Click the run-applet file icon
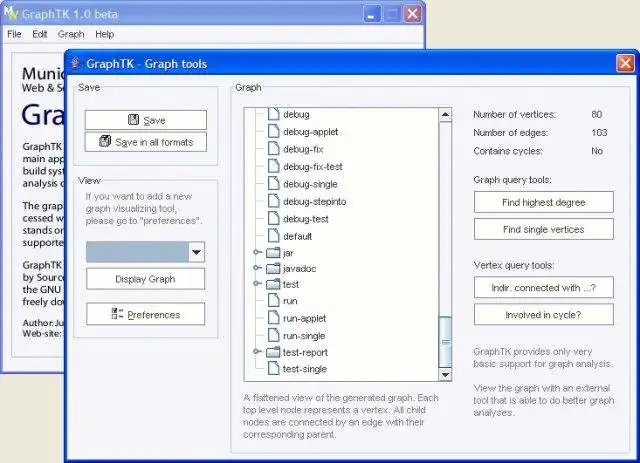Screen dimensions: 640x463 (x=273, y=318)
